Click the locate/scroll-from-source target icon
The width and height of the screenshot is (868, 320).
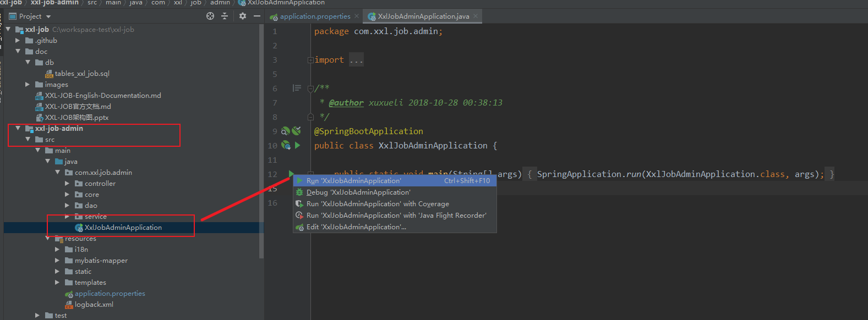[x=210, y=16]
